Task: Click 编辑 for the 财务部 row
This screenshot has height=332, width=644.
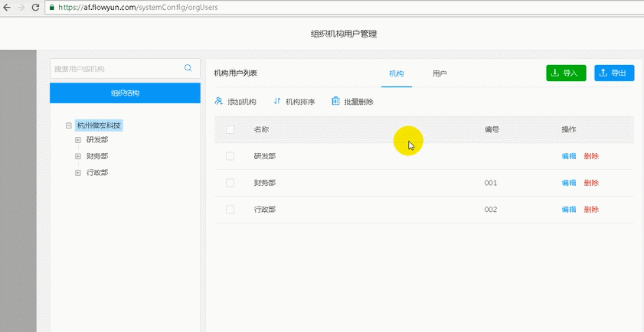Action: coord(569,183)
